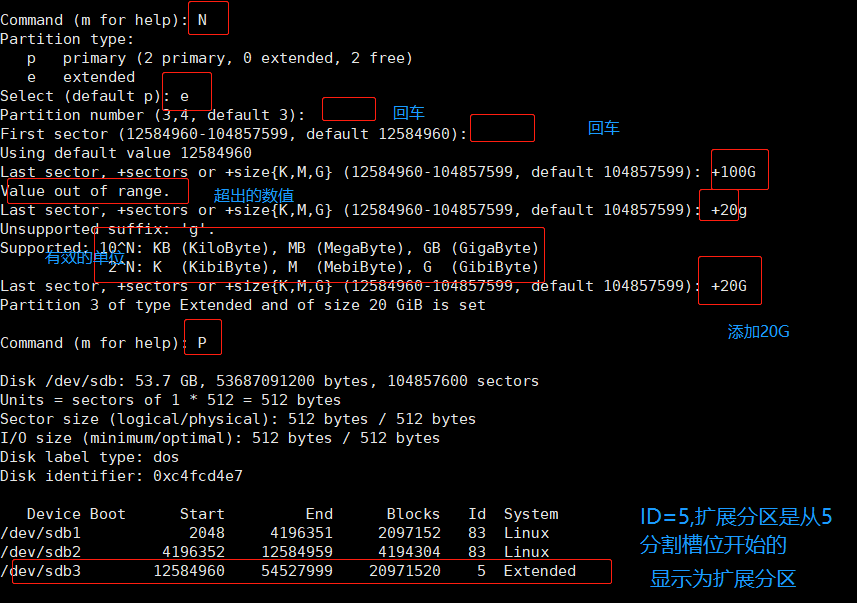
Task: Click the '/dev/sdb3' device name
Action: point(40,571)
